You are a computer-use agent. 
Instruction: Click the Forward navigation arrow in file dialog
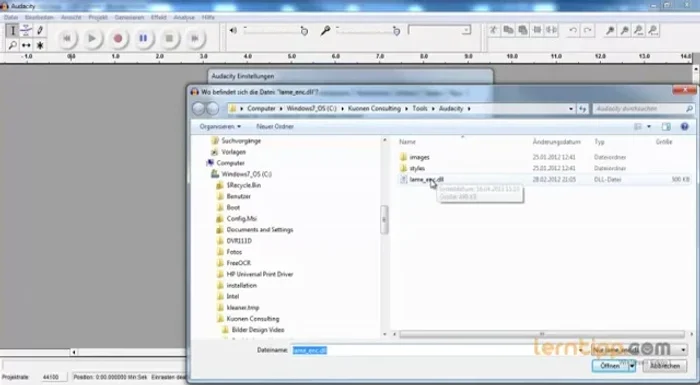(213, 109)
